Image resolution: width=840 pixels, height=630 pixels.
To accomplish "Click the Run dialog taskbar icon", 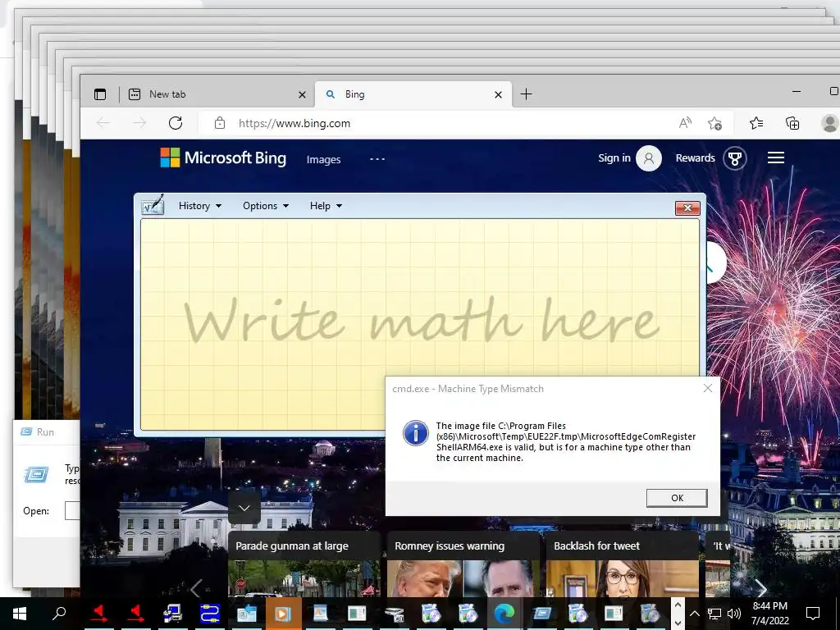I will 541,614.
